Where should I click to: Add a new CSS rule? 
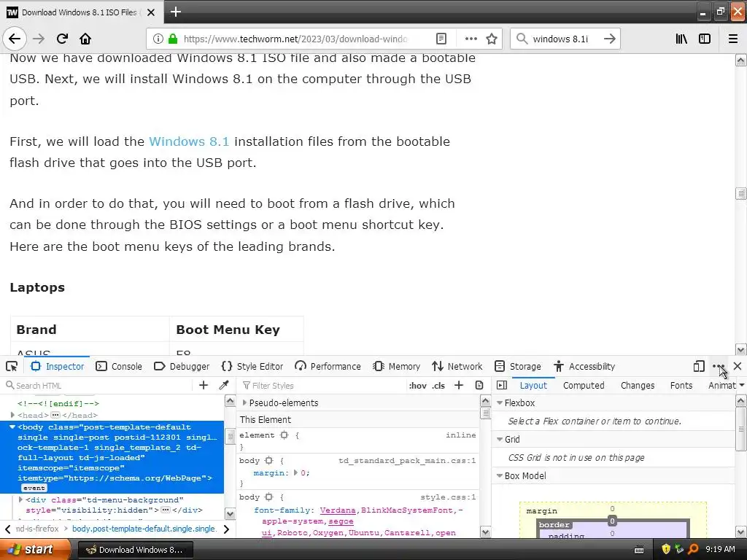pyautogui.click(x=459, y=385)
